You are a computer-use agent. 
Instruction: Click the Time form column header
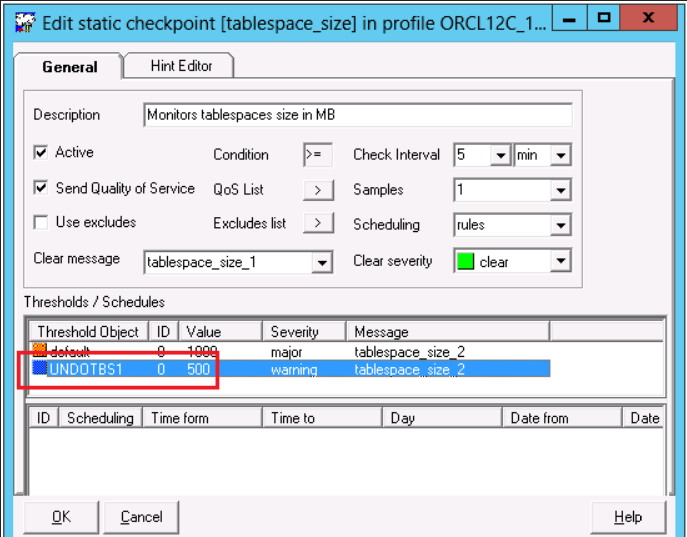tap(202, 418)
